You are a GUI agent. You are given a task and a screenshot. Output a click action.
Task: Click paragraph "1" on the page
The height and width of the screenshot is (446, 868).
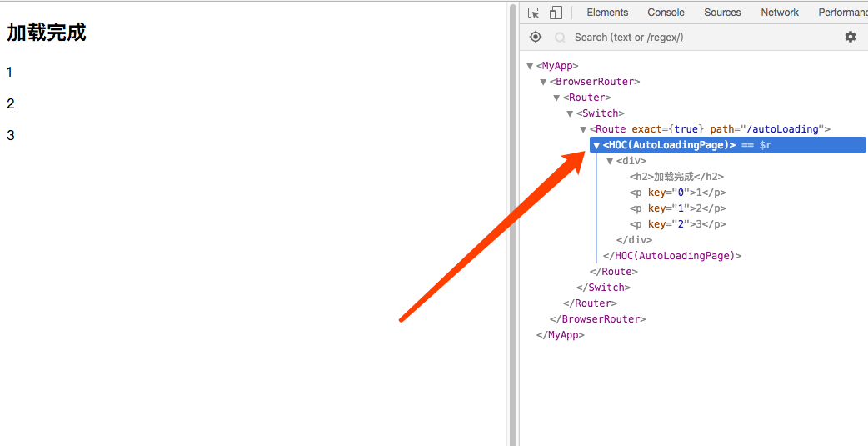(9, 72)
